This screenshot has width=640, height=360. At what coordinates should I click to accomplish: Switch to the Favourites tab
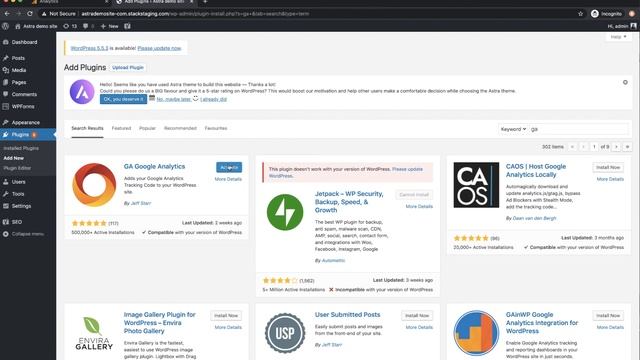216,128
